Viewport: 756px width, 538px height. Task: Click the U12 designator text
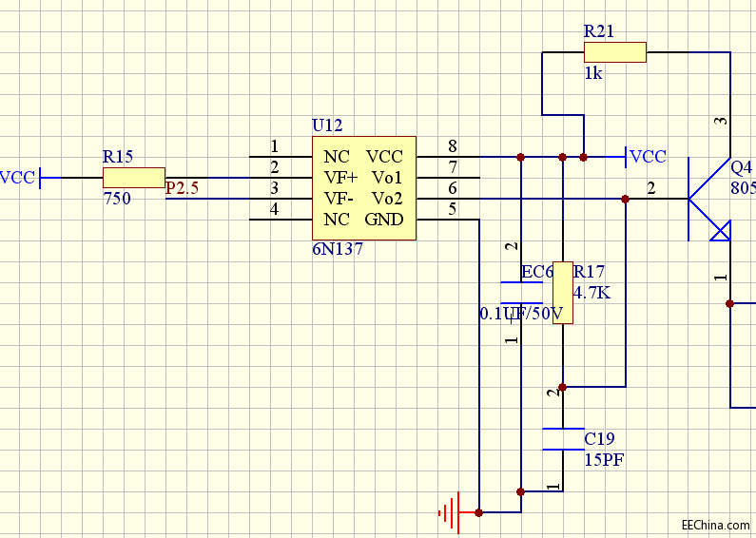(x=327, y=125)
